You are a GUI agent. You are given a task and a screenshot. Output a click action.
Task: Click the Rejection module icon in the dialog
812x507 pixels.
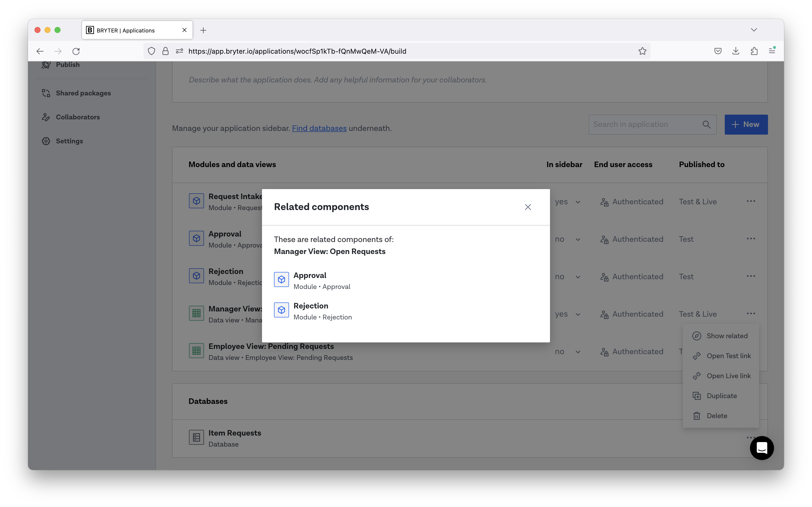pyautogui.click(x=281, y=310)
